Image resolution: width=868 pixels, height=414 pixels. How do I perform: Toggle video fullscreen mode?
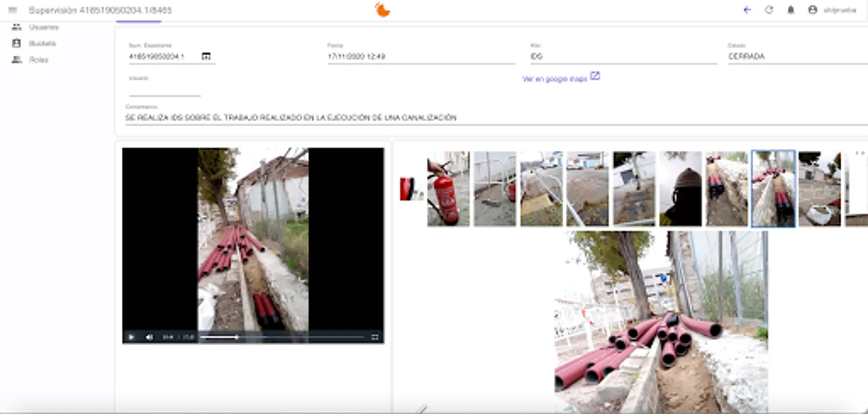click(375, 337)
